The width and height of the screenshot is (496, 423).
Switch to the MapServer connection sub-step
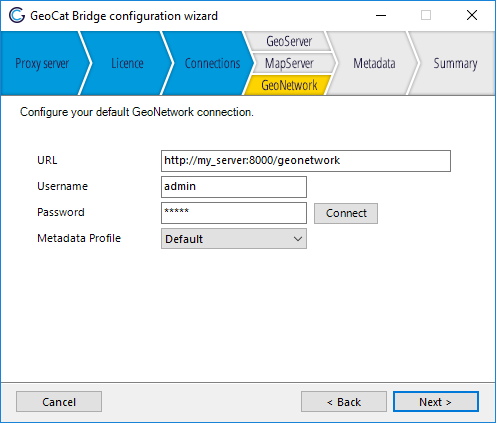point(289,63)
